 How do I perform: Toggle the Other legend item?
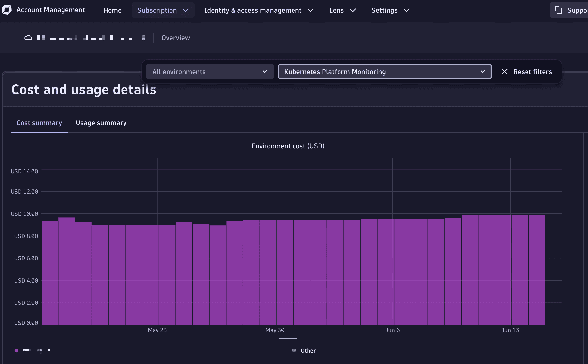[304, 350]
